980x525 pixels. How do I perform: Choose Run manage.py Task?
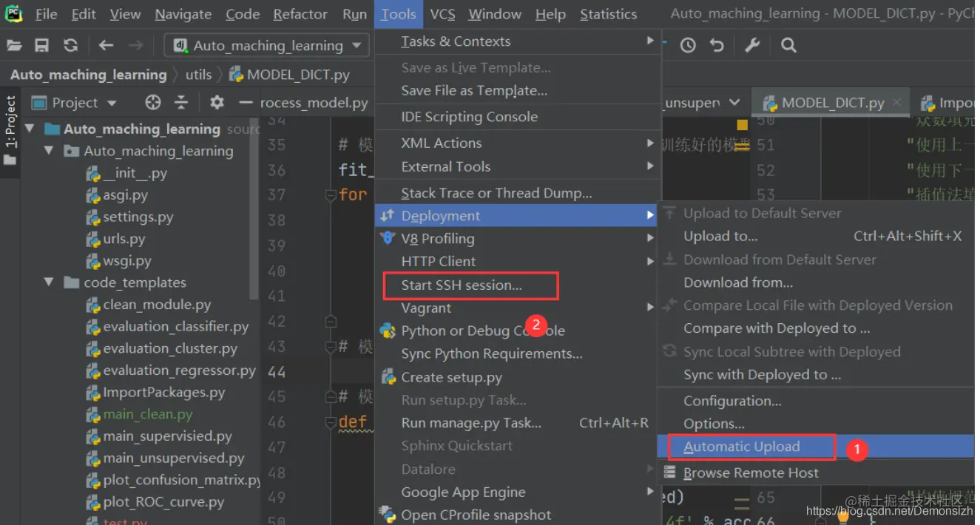tap(518, 423)
